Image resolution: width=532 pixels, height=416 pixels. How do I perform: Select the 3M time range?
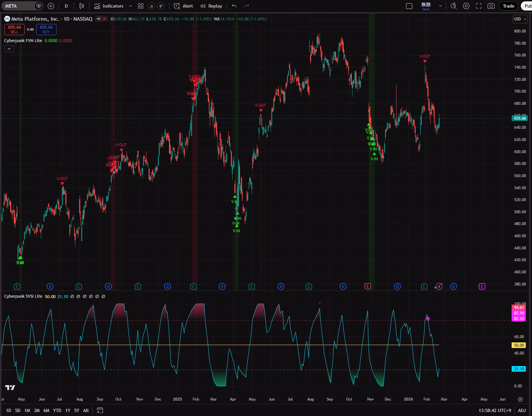37,410
